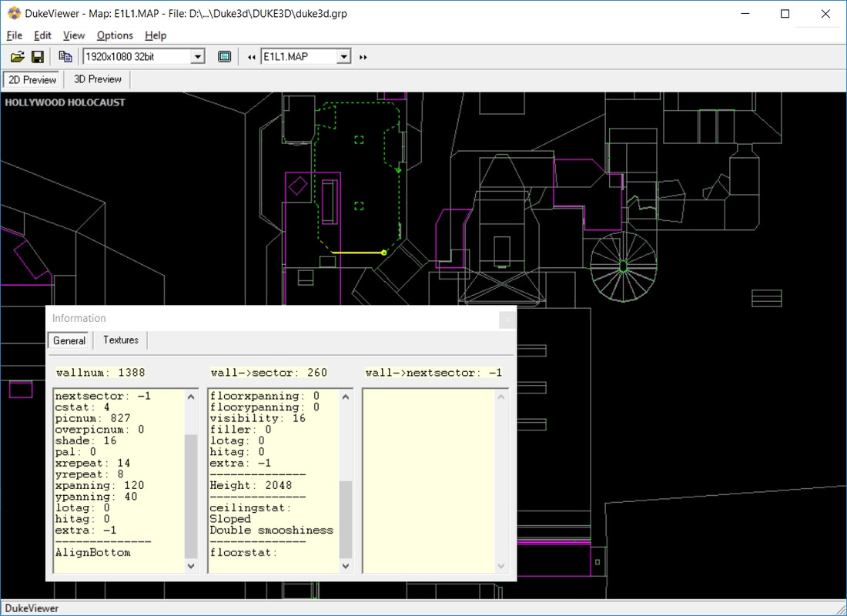Switch to the 3D Preview tab
Image resolution: width=847 pixels, height=616 pixels.
[98, 79]
